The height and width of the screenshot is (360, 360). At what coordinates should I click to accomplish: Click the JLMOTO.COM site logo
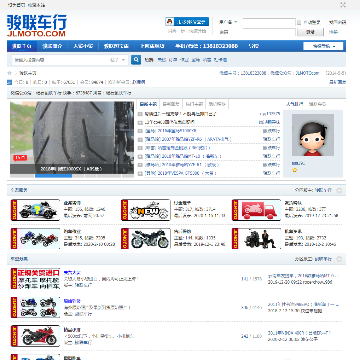coord(37,25)
